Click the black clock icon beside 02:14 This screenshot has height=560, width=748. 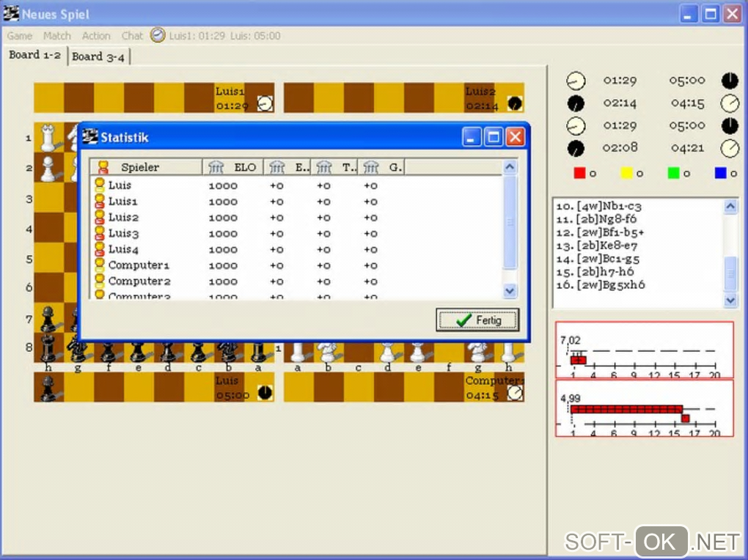point(576,103)
